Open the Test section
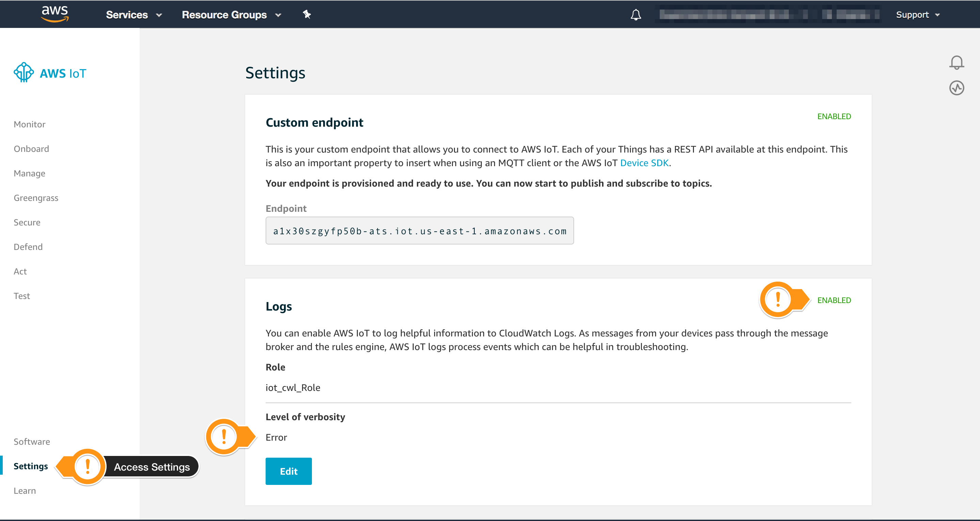This screenshot has width=980, height=521. point(22,296)
